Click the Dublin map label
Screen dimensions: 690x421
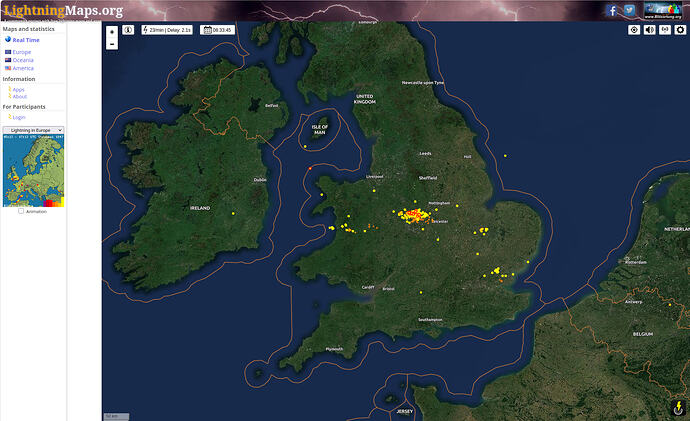(x=260, y=179)
